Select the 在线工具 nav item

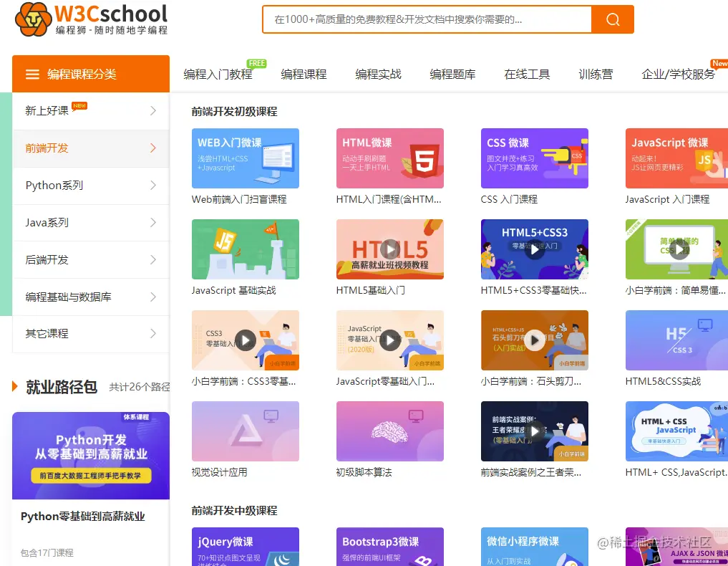click(527, 75)
